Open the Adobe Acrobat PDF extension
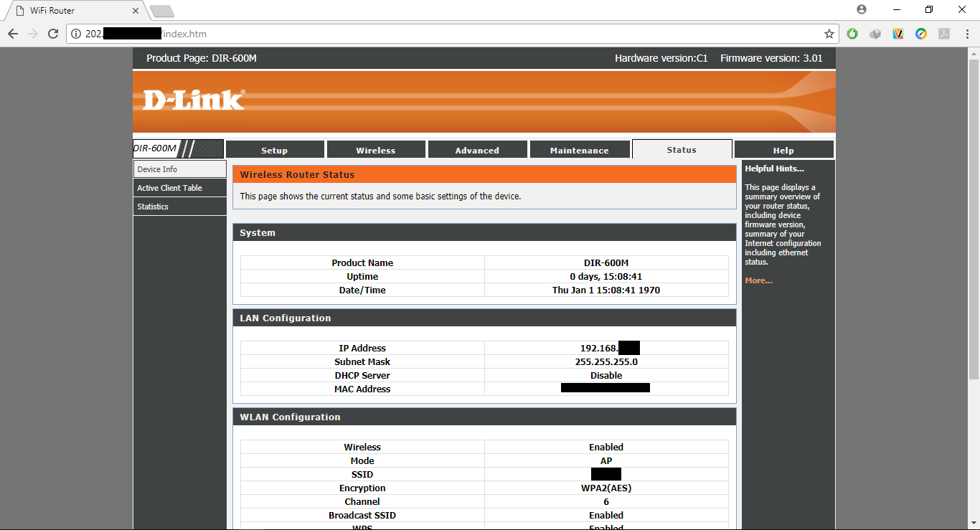This screenshot has width=980, height=530. tap(944, 34)
